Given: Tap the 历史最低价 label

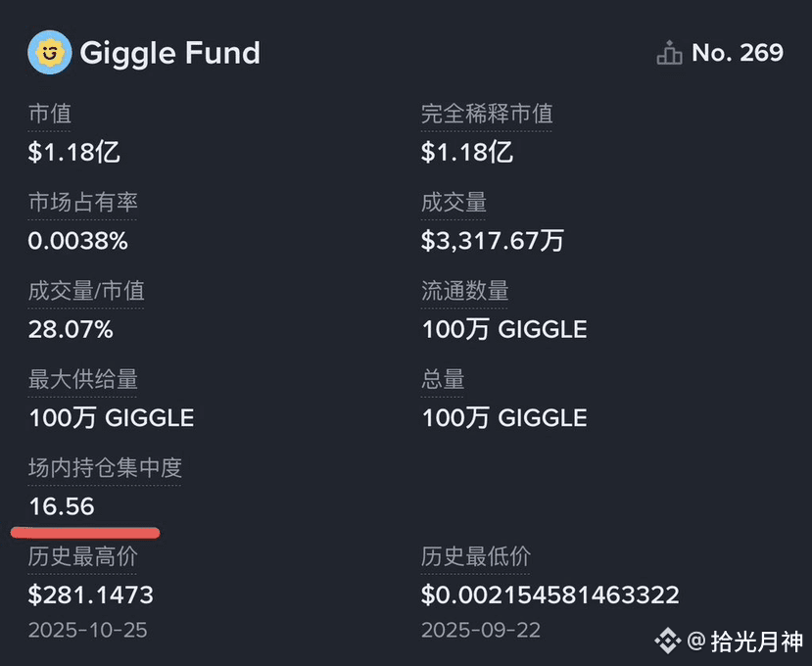Looking at the screenshot, I should click(475, 556).
